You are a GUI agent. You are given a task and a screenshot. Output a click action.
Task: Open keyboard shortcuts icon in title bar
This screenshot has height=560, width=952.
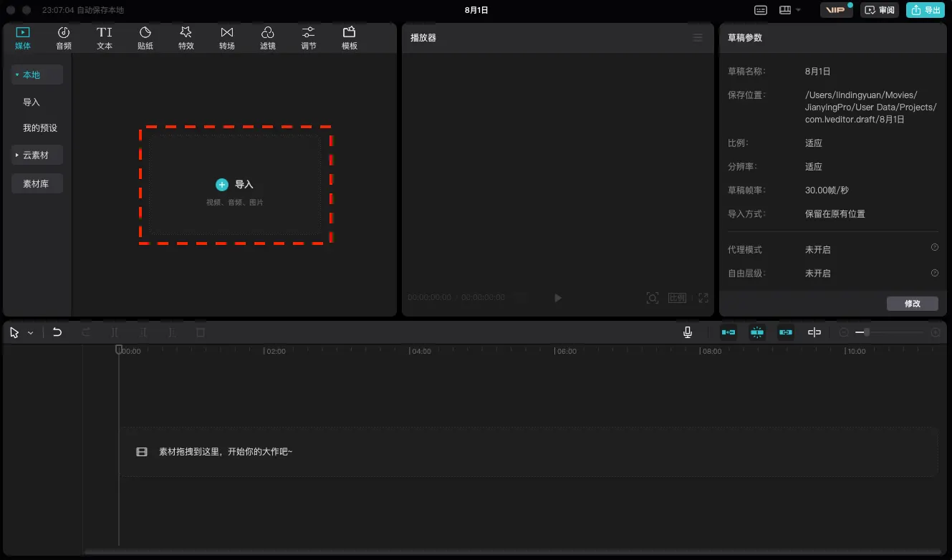point(761,10)
